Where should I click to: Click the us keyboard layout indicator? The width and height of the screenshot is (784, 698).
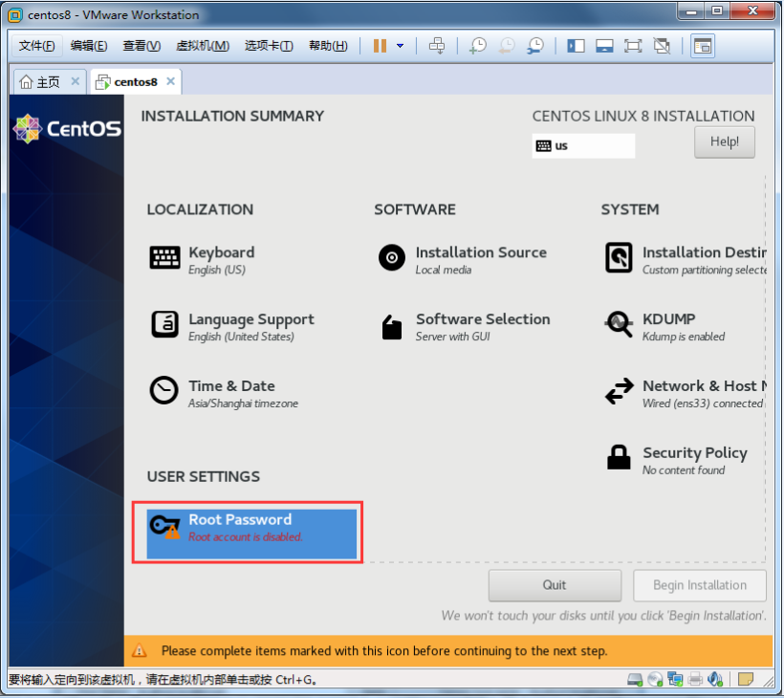(583, 146)
